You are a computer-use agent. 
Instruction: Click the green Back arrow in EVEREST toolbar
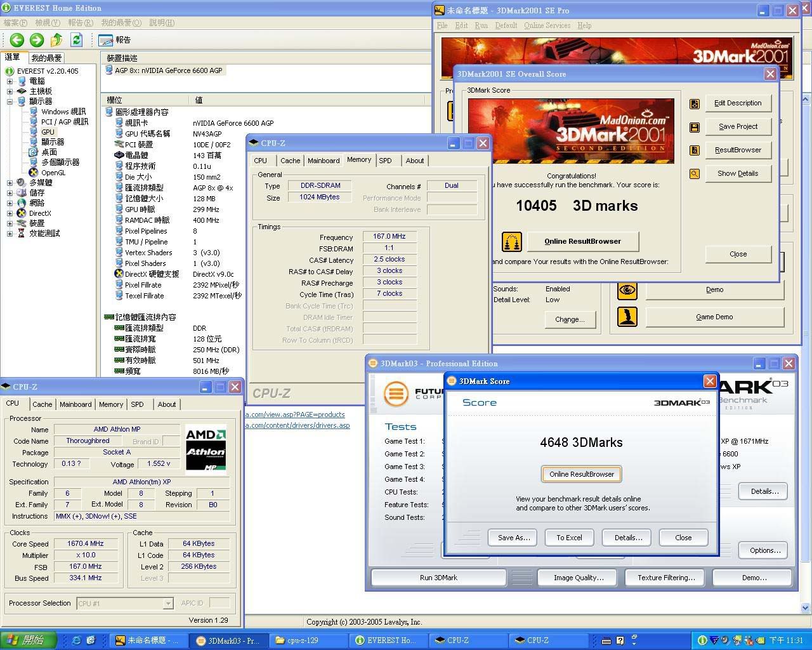tap(16, 40)
